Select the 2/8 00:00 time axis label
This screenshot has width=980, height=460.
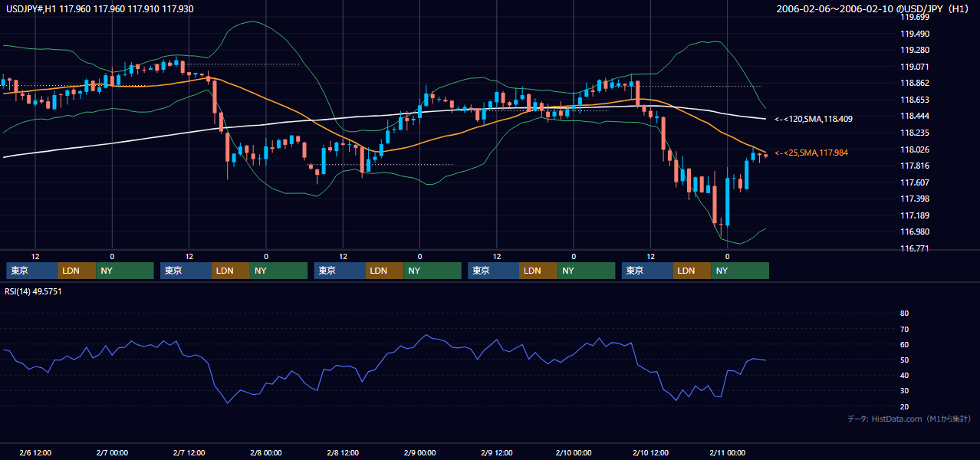point(266,452)
